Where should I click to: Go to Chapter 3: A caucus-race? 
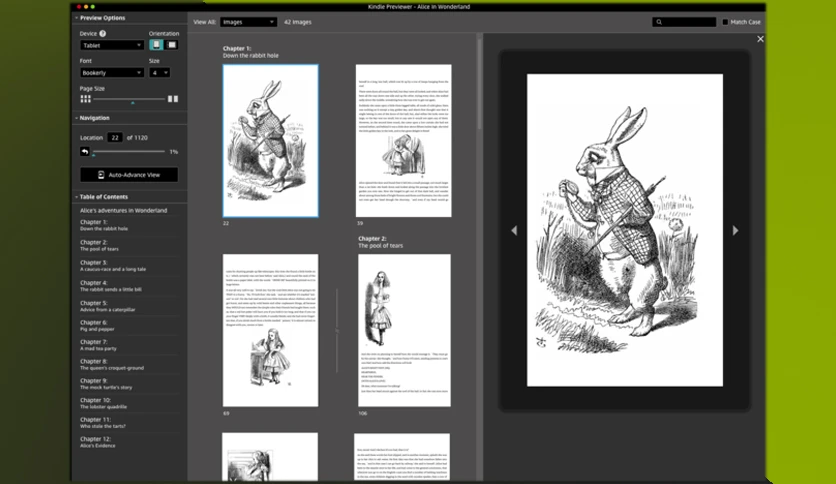point(112,265)
